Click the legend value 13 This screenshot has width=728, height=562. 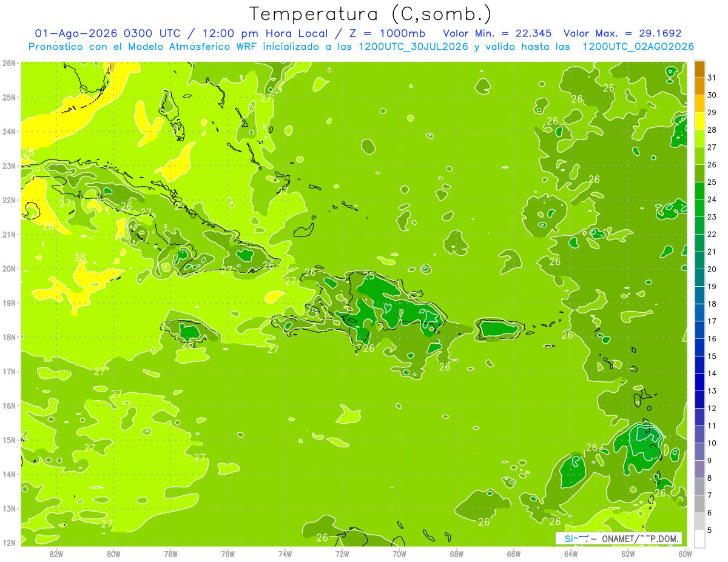(x=712, y=391)
